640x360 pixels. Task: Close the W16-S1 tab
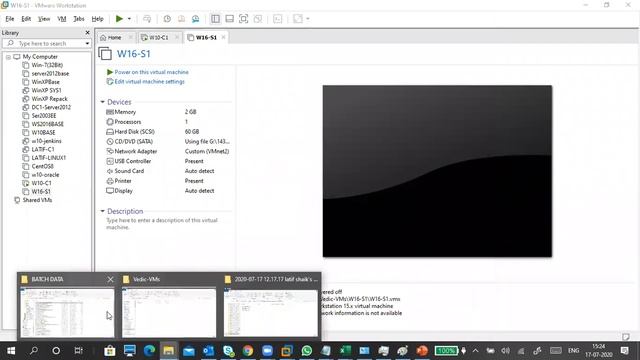click(x=223, y=37)
